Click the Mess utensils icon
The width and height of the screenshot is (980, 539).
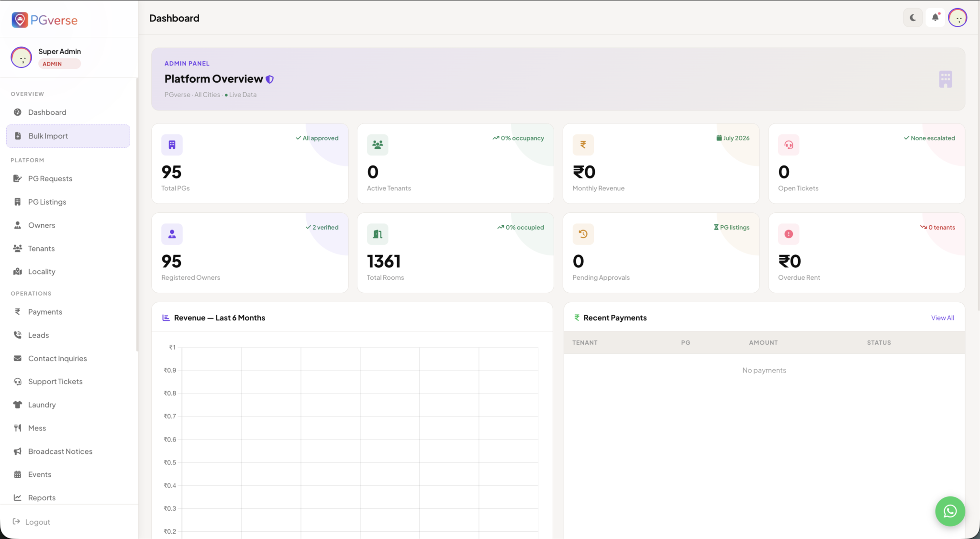coord(18,428)
